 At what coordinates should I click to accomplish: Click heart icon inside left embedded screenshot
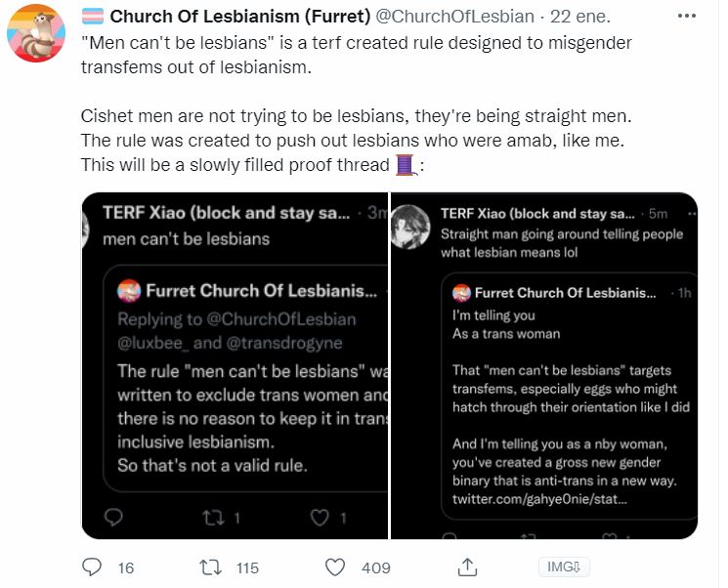pyautogui.click(x=320, y=518)
